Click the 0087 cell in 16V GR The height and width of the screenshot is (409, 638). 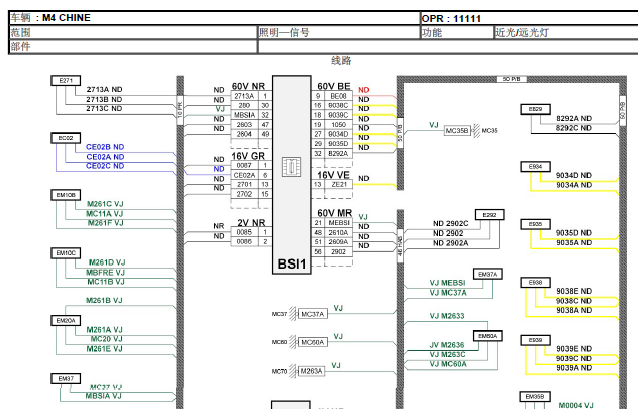(x=244, y=165)
